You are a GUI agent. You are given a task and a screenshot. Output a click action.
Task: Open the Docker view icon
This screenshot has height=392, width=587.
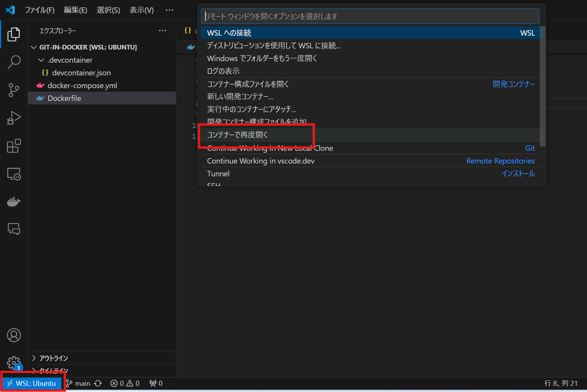pyautogui.click(x=14, y=202)
